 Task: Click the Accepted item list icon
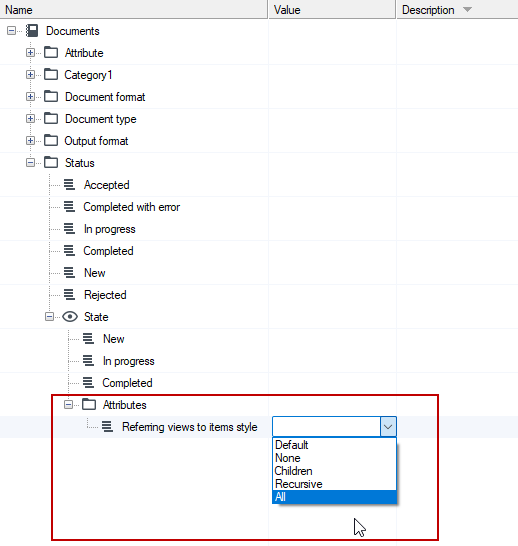(69, 185)
